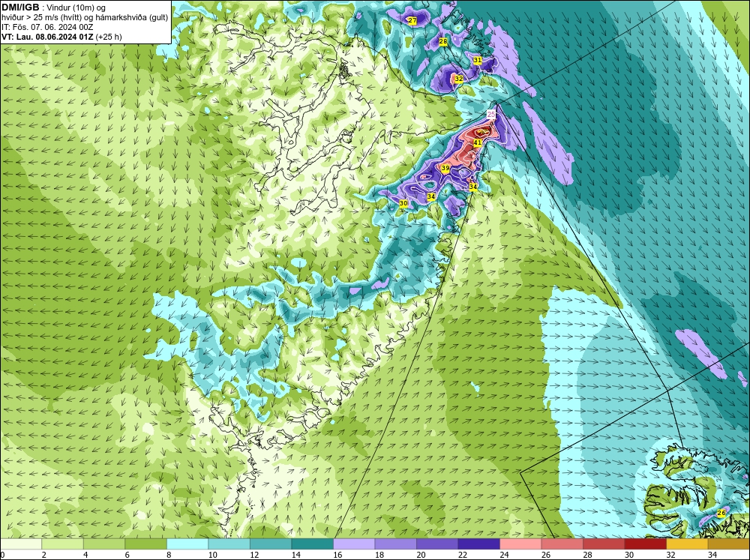Pick the 6–8 m/s dark green legend swatch
750x560 pixels.
(x=145, y=544)
